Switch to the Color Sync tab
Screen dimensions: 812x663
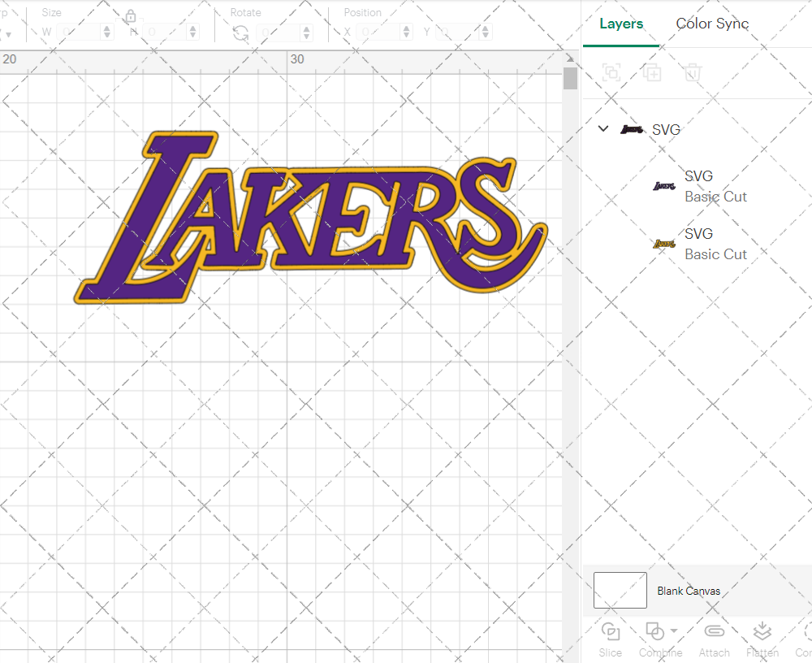712,24
